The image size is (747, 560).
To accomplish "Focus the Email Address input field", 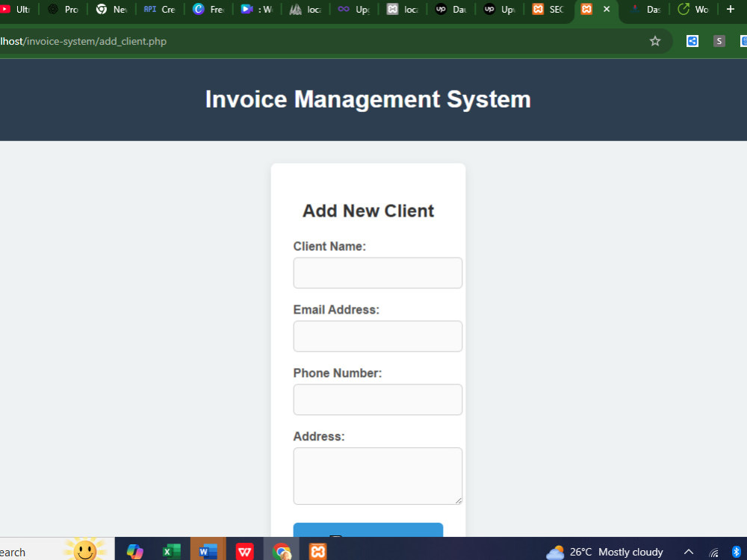I will coord(378,336).
